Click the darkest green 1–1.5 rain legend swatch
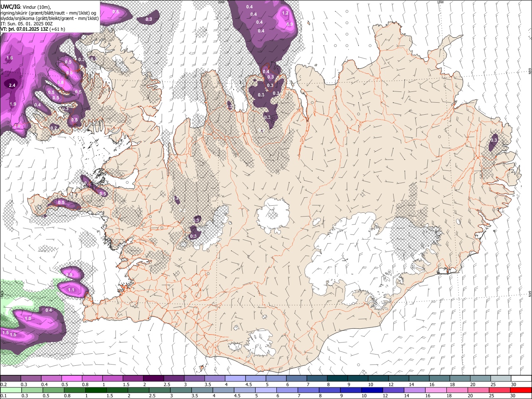Image resolution: width=532 pixels, height=399 pixels. click(x=96, y=390)
